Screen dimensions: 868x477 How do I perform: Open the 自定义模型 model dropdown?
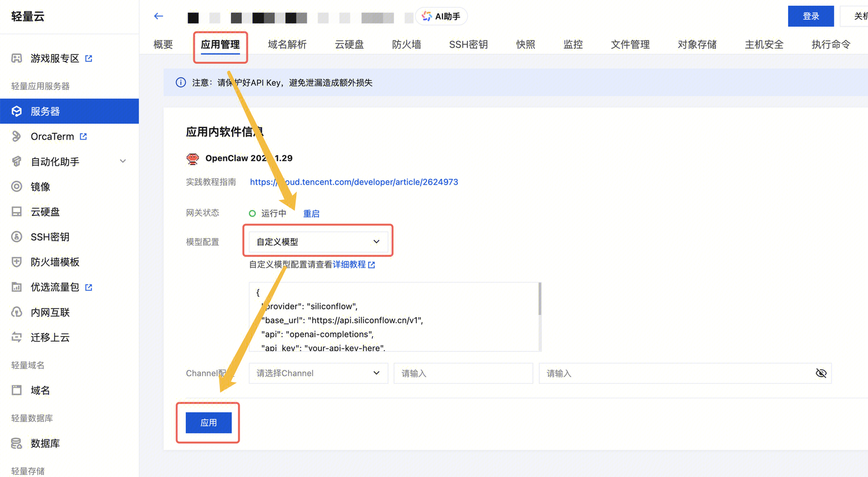[x=318, y=241]
